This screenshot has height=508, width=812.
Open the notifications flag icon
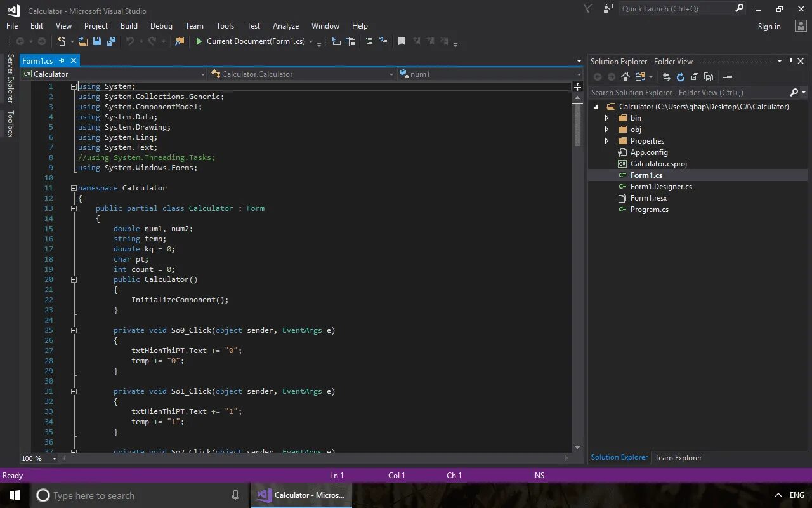click(x=588, y=8)
